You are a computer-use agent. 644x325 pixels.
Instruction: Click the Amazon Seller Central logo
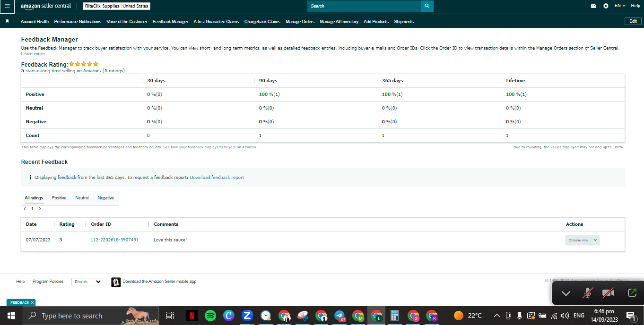coord(46,6)
